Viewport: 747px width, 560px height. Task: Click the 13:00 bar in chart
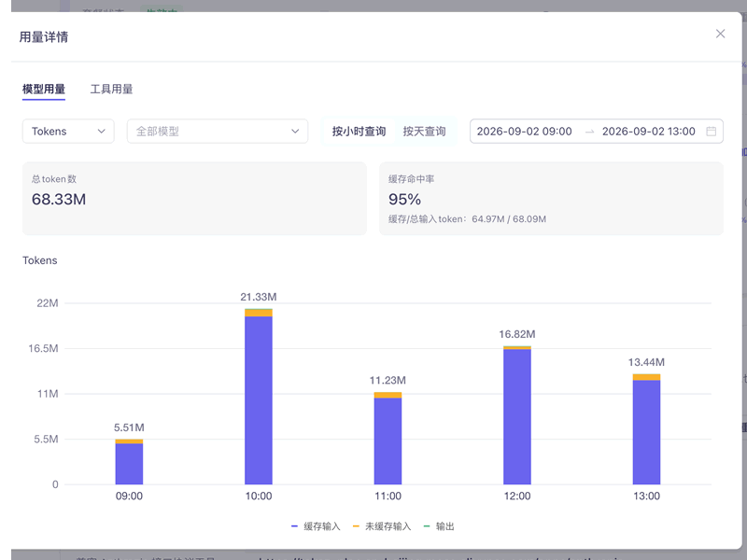[x=646, y=429]
